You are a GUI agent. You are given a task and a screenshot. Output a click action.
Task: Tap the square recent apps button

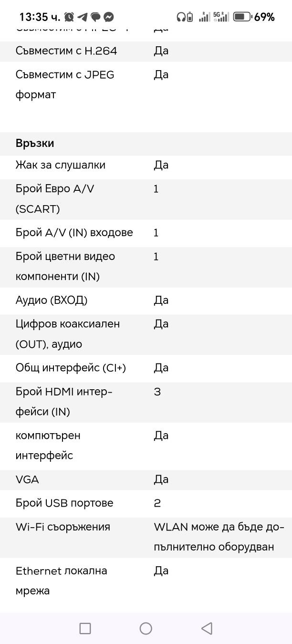pos(85,628)
